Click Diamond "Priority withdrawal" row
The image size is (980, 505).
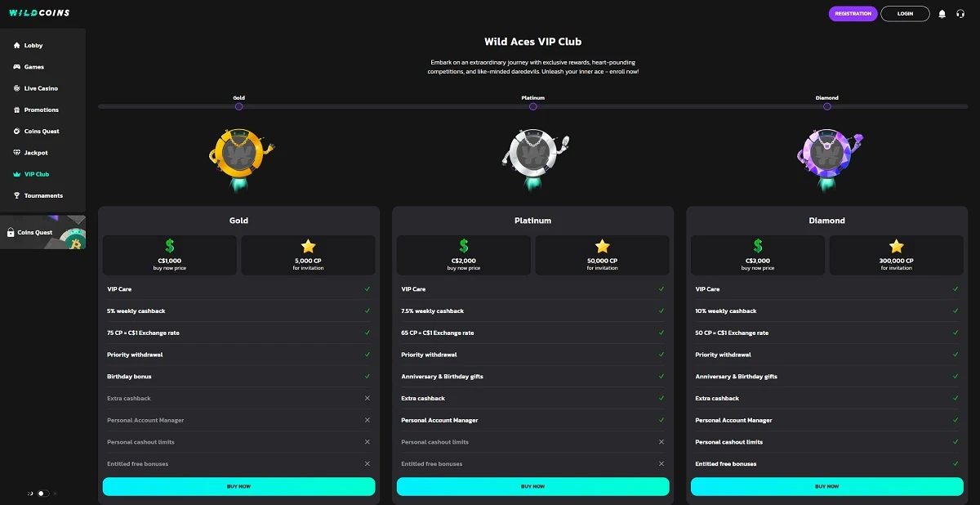827,355
